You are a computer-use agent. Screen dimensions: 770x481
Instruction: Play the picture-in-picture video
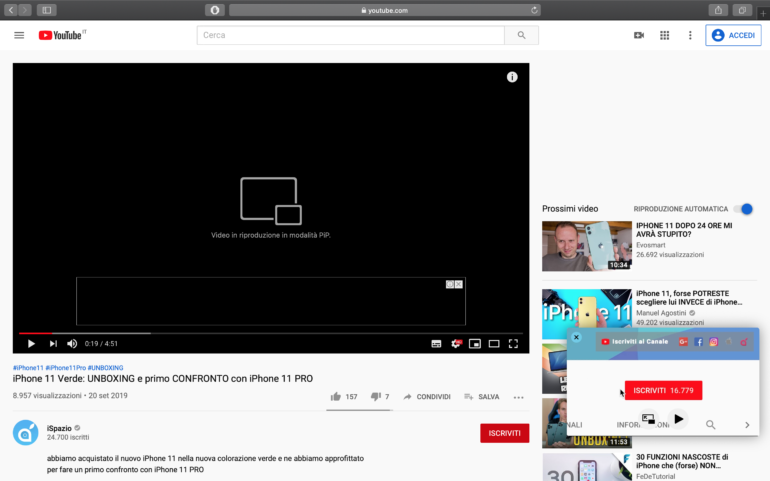click(x=679, y=419)
